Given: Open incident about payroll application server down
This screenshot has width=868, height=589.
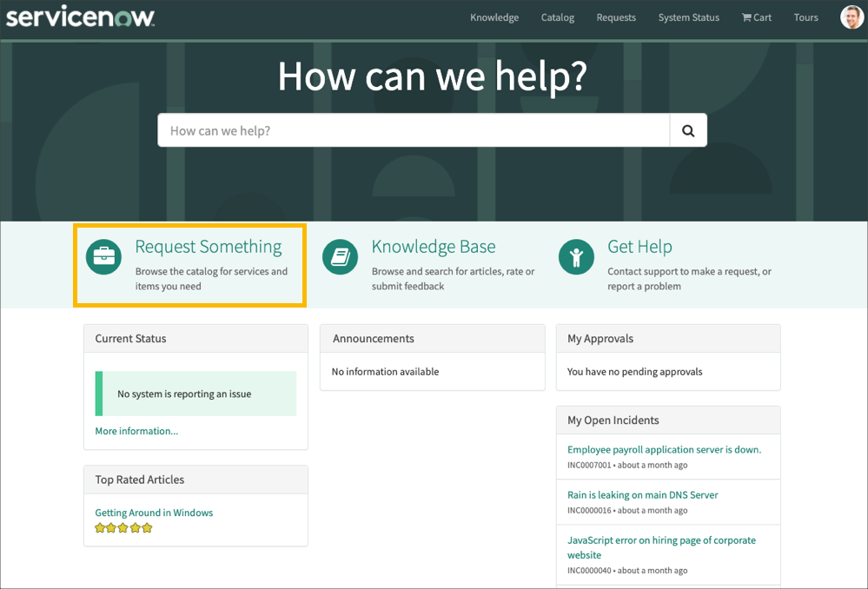Looking at the screenshot, I should point(666,449).
